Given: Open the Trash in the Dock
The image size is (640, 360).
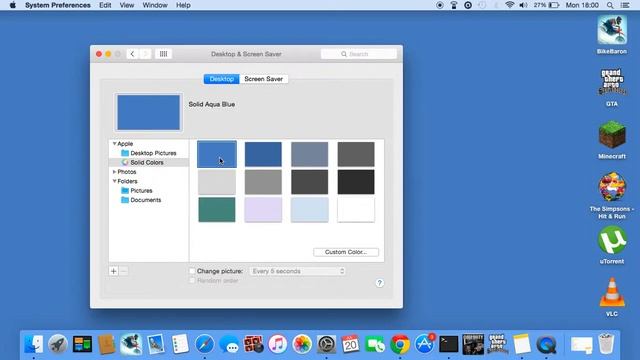Looking at the screenshot, I should [x=606, y=344].
